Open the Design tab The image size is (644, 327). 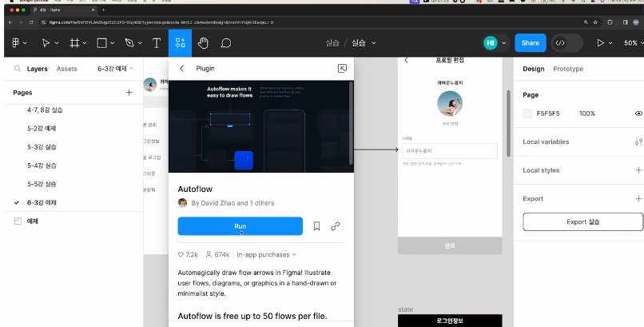click(534, 69)
